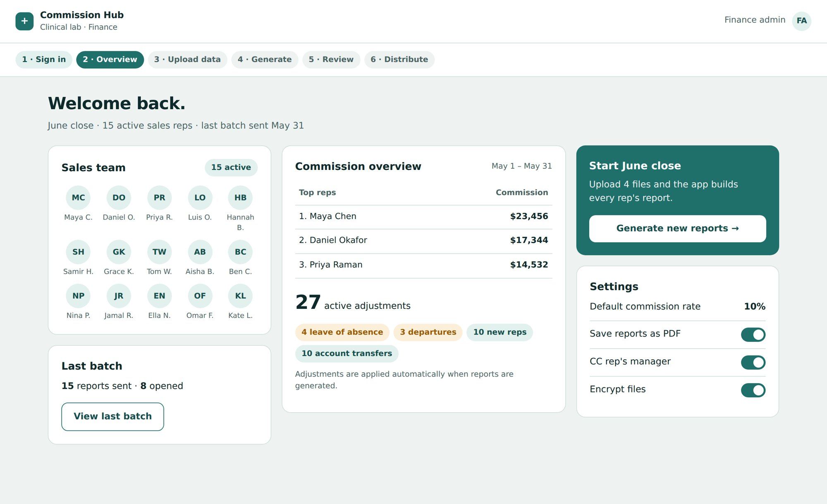Click the Commission column header
The width and height of the screenshot is (827, 504).
pos(521,193)
